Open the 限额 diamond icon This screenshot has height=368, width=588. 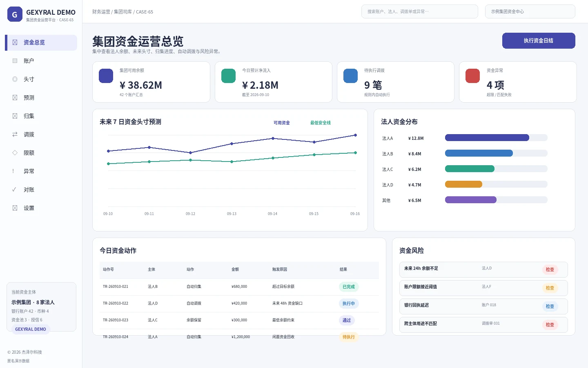[x=15, y=153]
